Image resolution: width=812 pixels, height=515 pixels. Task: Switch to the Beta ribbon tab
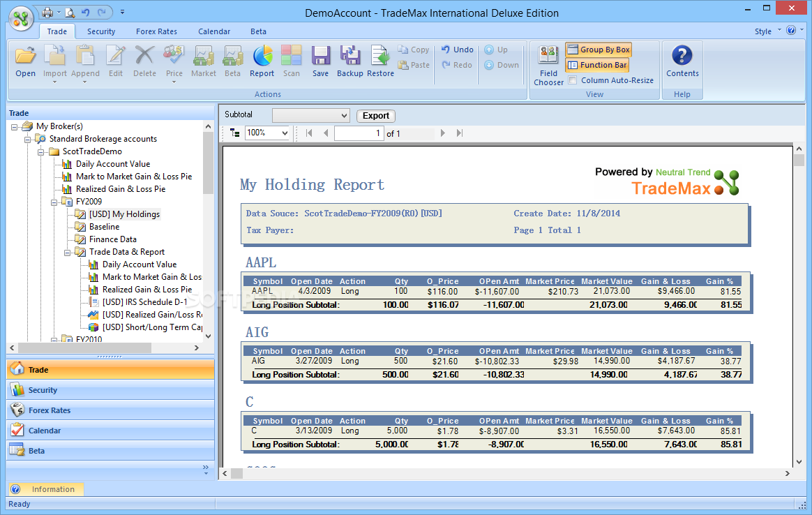(x=258, y=31)
